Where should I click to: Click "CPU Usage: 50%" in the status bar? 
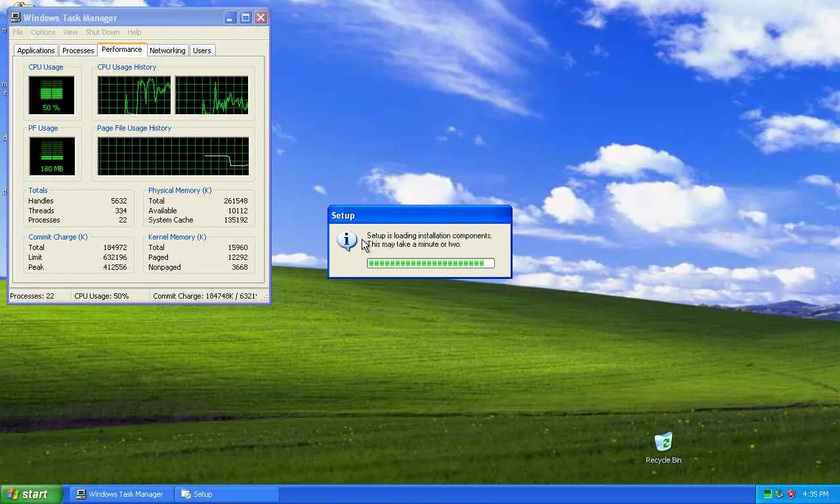pos(102,296)
